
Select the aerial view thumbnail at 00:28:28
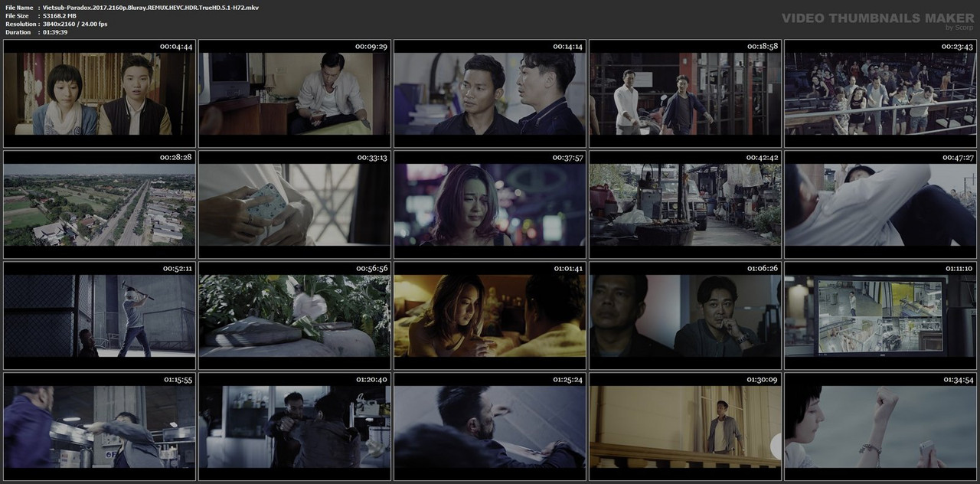pos(100,204)
